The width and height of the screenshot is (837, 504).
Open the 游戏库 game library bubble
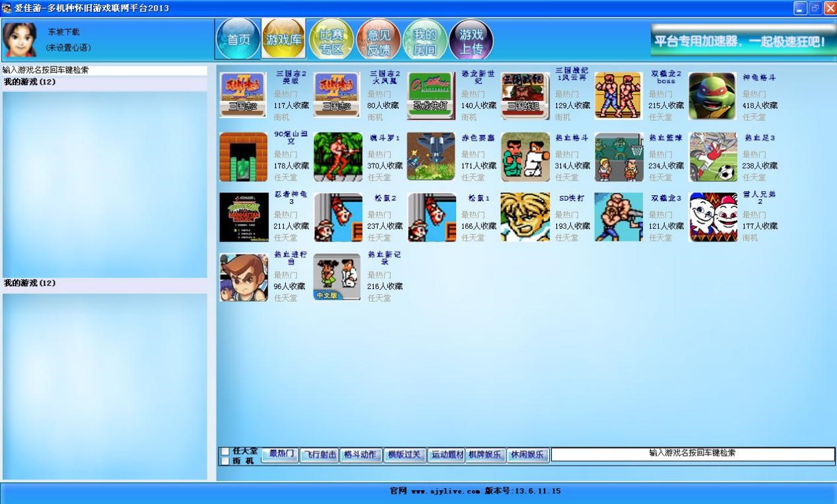pos(284,40)
